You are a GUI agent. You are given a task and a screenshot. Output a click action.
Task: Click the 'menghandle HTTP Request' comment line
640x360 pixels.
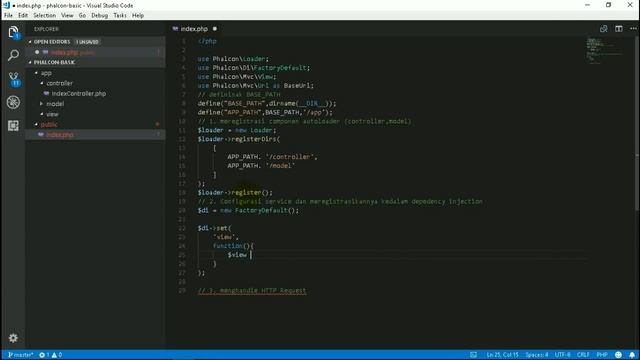point(252,291)
